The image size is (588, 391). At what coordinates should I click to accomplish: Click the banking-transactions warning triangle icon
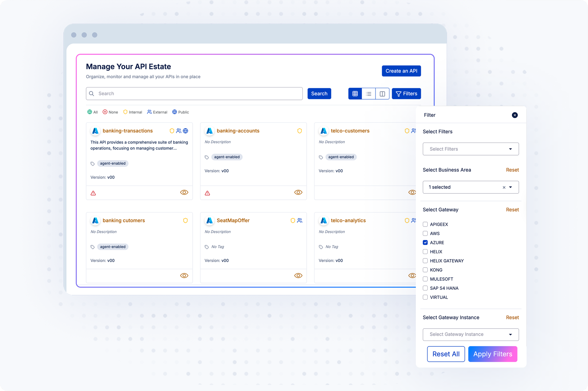click(x=93, y=193)
